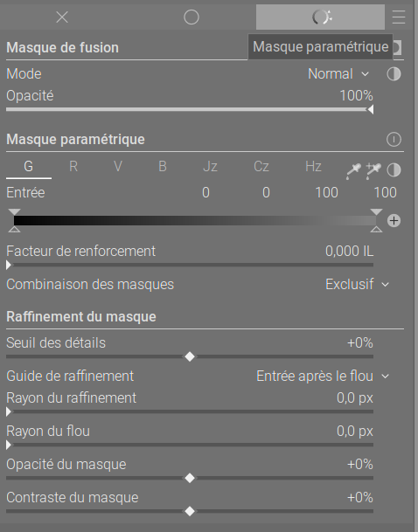Click the Entrée black-to-gray gradient bar
Image resolution: width=418 pixels, height=532 pixels.
click(195, 220)
